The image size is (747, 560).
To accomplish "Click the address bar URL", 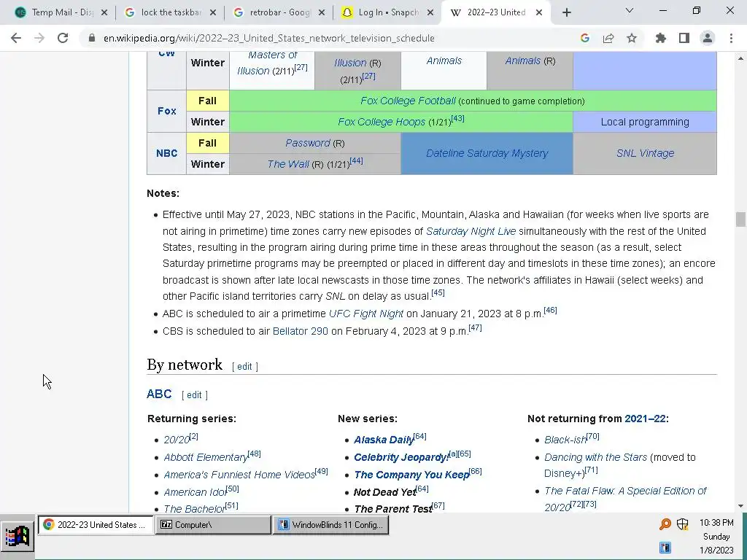I will [268, 38].
